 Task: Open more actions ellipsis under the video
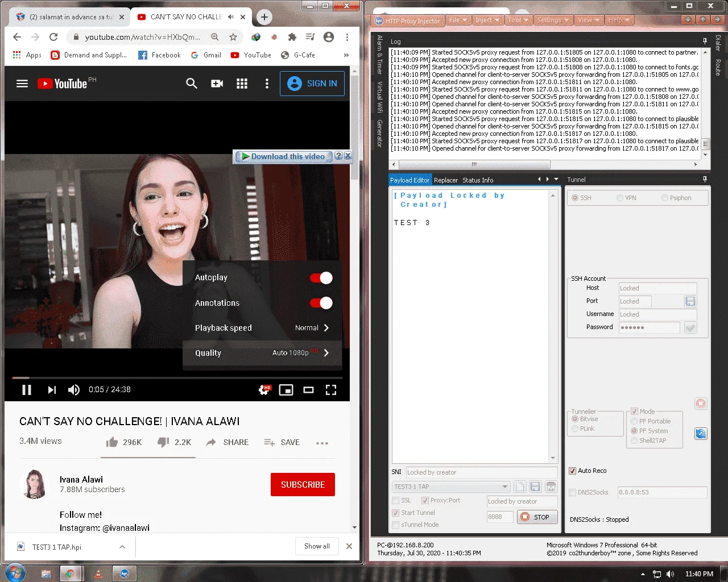coord(322,443)
